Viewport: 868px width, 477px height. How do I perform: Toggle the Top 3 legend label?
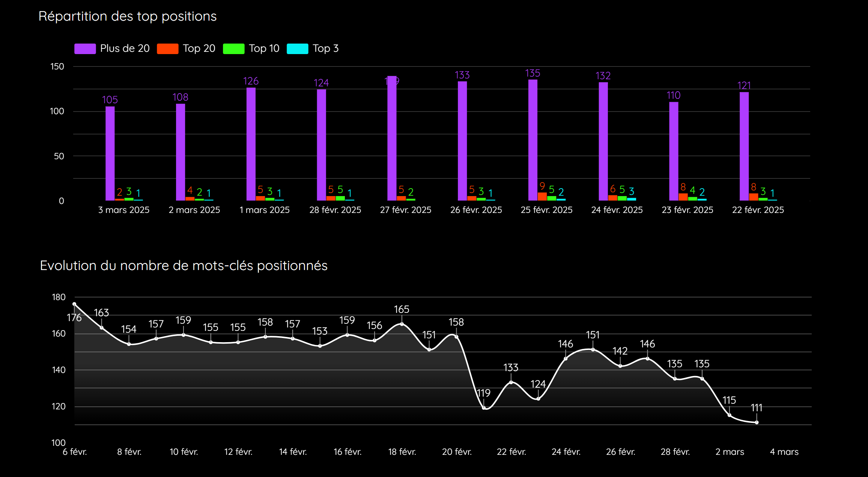[325, 48]
